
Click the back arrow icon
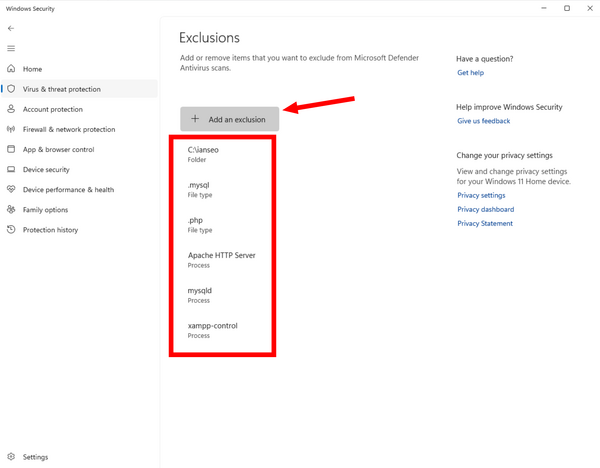pyautogui.click(x=11, y=28)
